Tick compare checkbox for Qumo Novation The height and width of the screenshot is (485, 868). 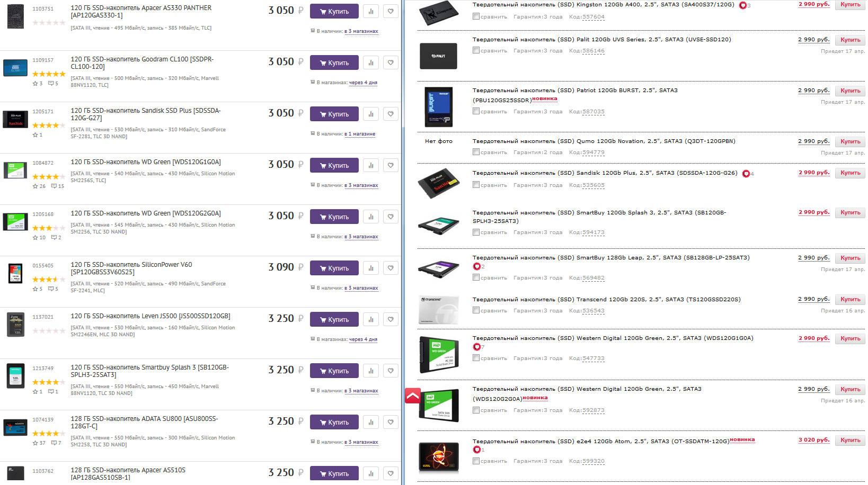(x=476, y=152)
